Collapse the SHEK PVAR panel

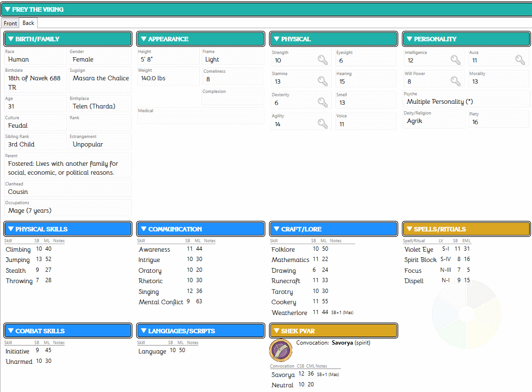click(276, 331)
